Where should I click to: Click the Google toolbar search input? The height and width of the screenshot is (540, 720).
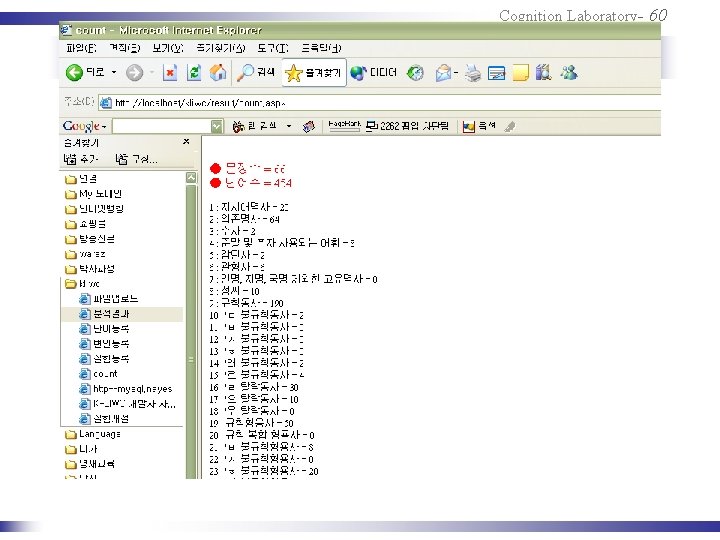point(162,126)
